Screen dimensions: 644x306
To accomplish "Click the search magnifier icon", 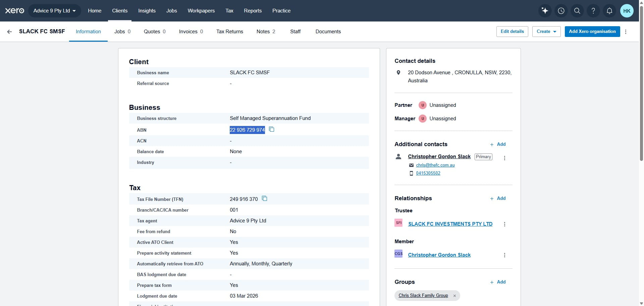I will point(577,11).
